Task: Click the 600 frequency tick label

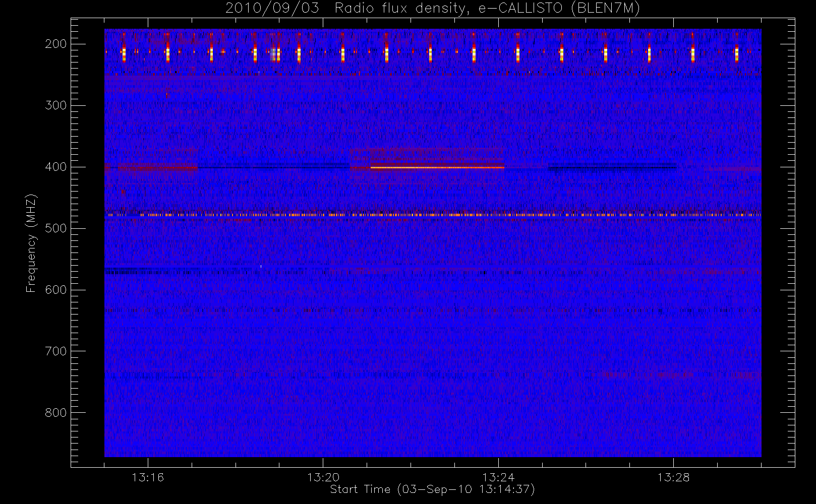Action: pos(56,290)
